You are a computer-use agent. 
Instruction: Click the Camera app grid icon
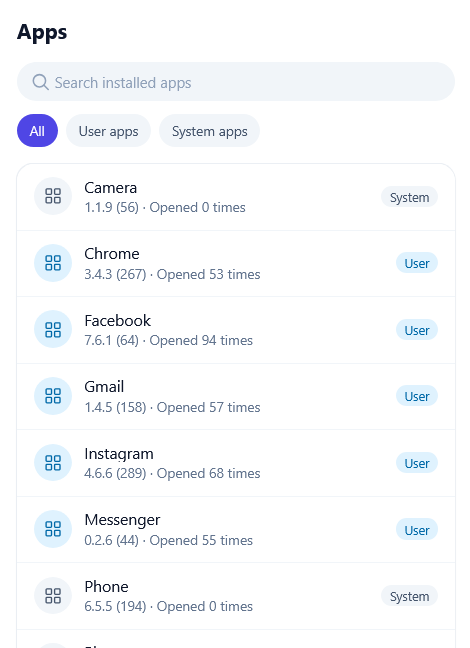[53, 196]
